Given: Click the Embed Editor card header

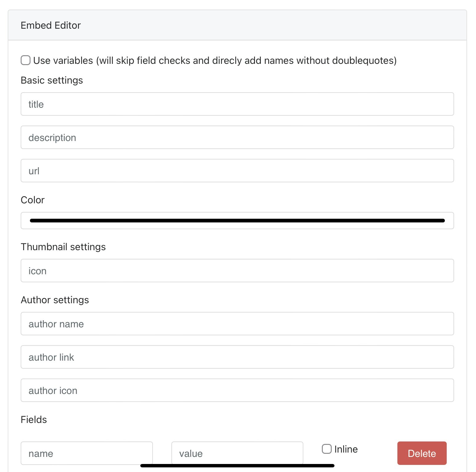Looking at the screenshot, I should click(x=51, y=25).
